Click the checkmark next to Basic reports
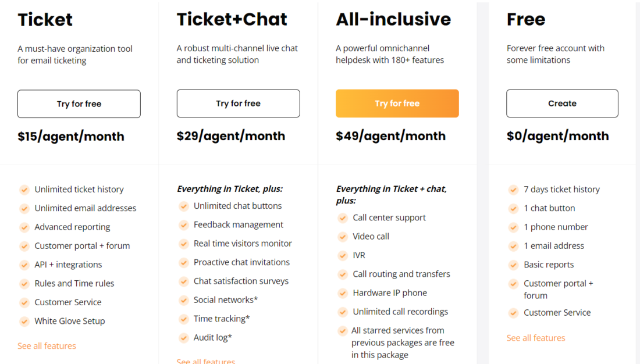 pos(513,265)
